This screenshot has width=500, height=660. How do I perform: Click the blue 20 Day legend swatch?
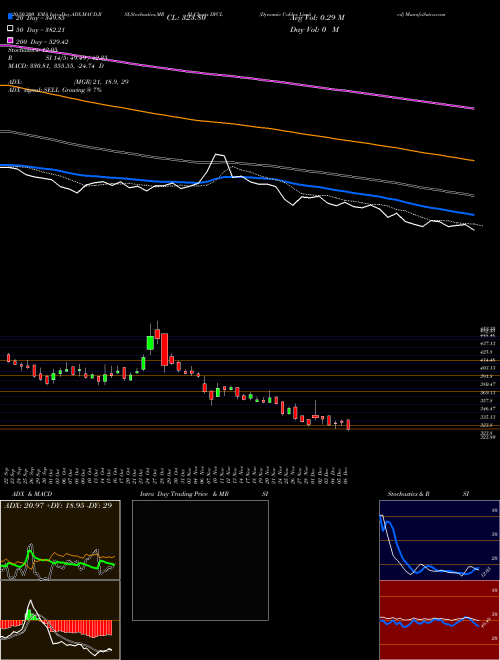coord(10,17)
